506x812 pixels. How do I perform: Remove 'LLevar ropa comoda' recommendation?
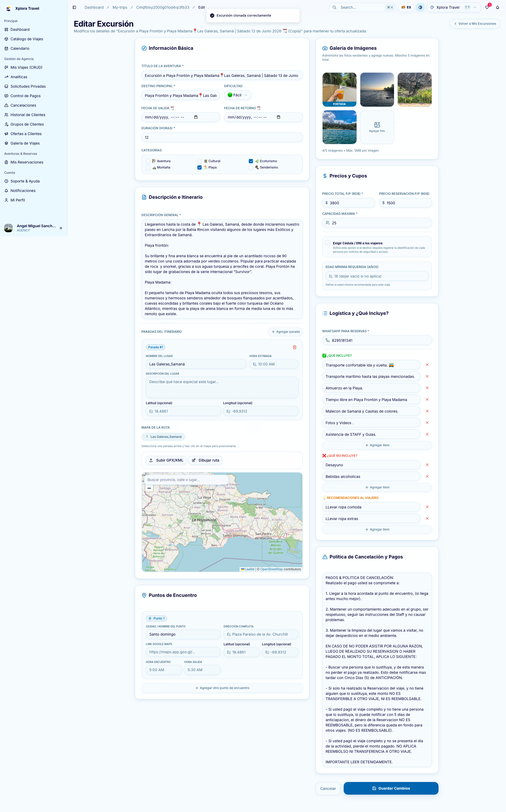427,507
